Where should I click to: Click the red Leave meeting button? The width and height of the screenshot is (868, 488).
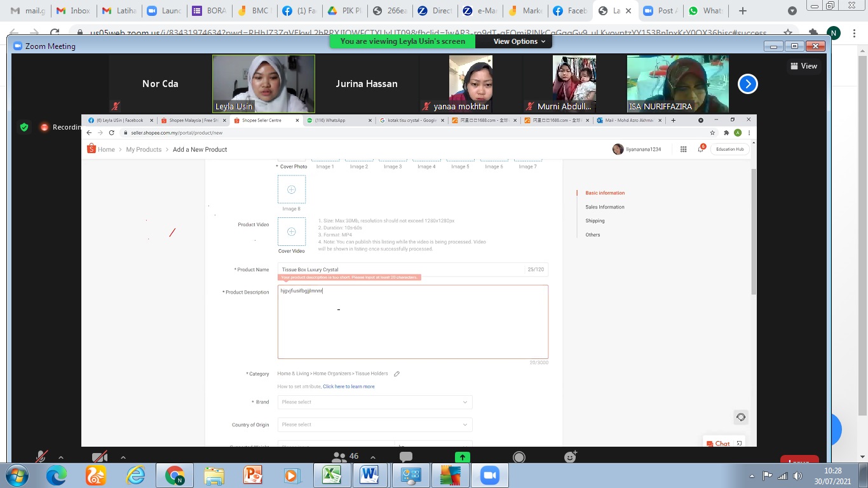click(799, 461)
